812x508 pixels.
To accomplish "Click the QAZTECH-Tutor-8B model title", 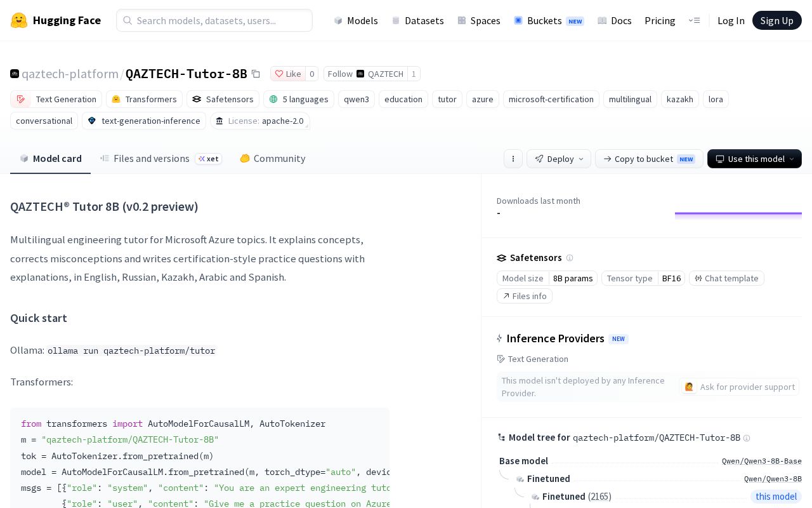I will coord(186,74).
